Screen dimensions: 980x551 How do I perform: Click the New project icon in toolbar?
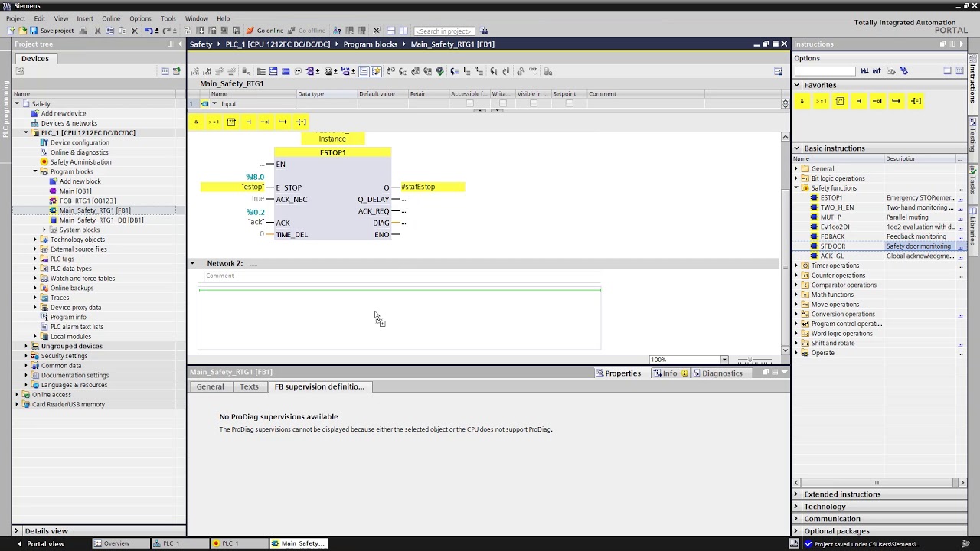(x=11, y=31)
